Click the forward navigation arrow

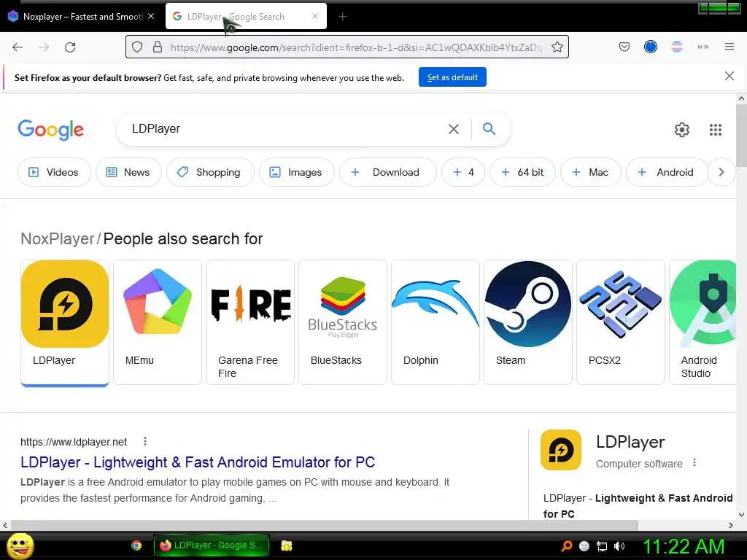[44, 47]
